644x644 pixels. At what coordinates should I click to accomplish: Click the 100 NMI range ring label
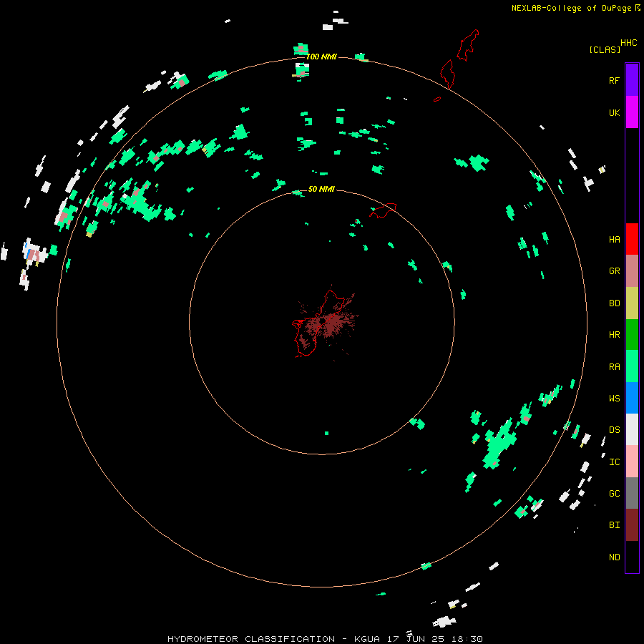pos(321,57)
